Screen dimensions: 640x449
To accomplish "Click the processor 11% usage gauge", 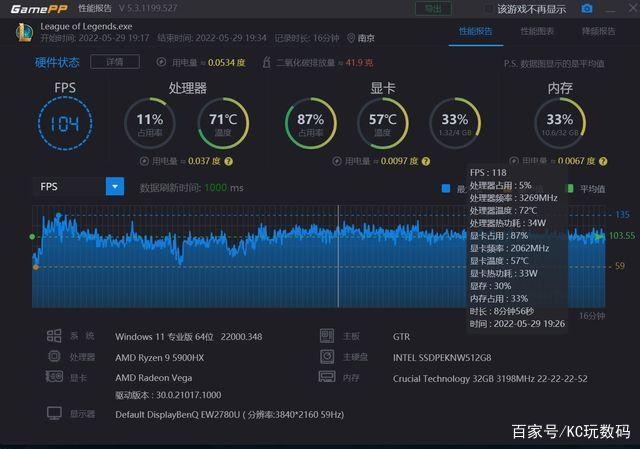I will 150,123.
